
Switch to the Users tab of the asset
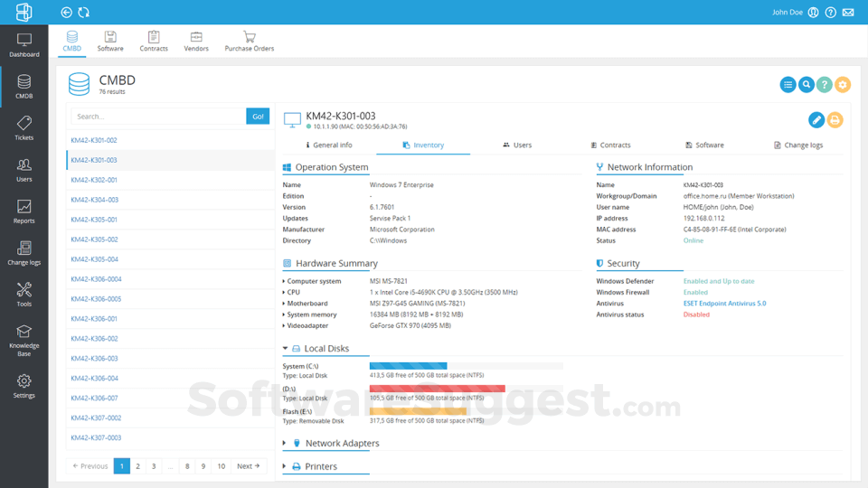[517, 145]
